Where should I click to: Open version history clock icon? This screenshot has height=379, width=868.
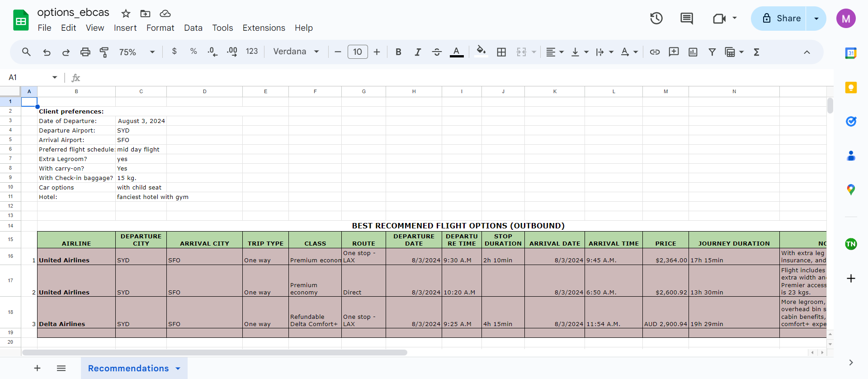coord(656,19)
